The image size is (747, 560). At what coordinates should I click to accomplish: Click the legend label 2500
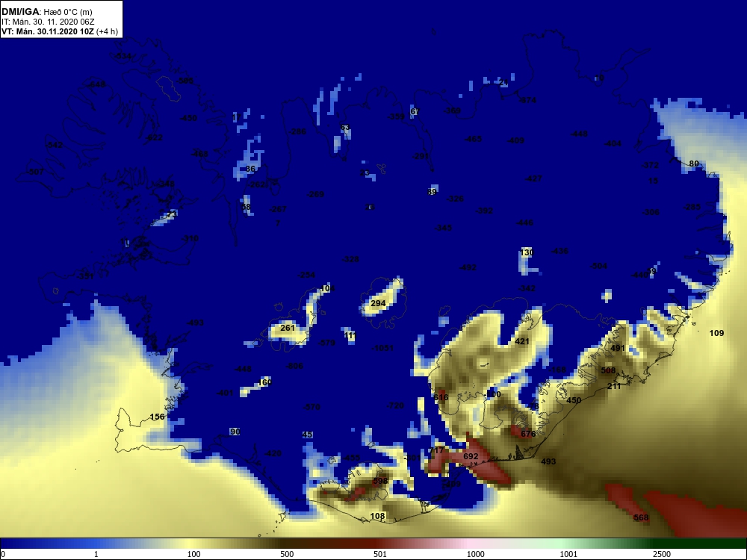(x=662, y=554)
